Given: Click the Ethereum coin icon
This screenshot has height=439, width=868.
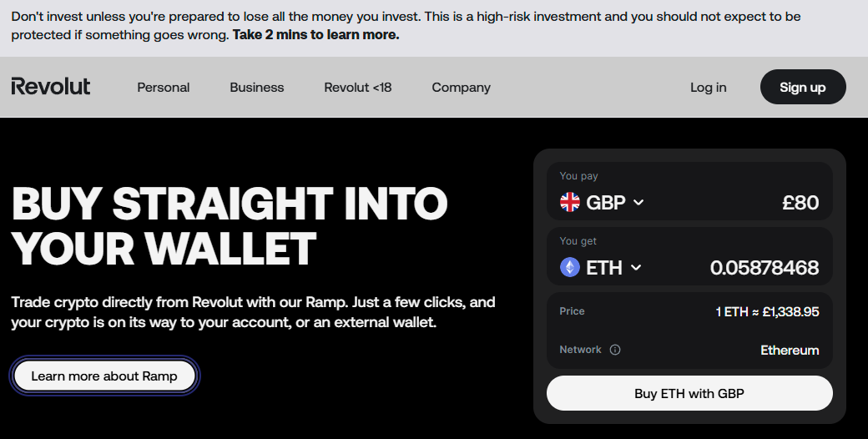Looking at the screenshot, I should click(x=570, y=267).
